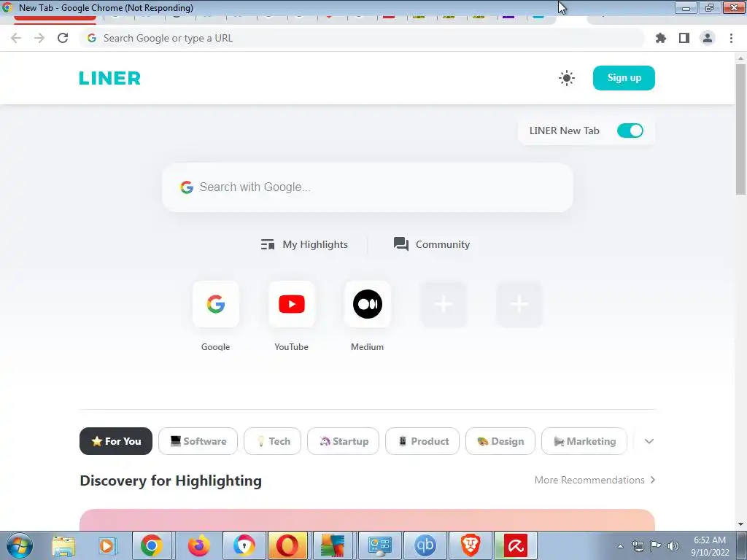Click the network tray icon
This screenshot has width=747, height=560.
[638, 546]
